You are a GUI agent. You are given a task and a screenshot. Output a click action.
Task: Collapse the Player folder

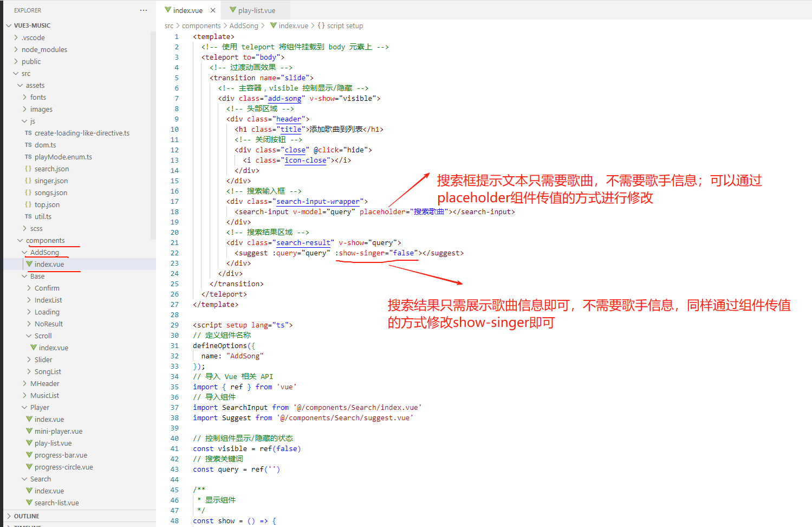25,407
